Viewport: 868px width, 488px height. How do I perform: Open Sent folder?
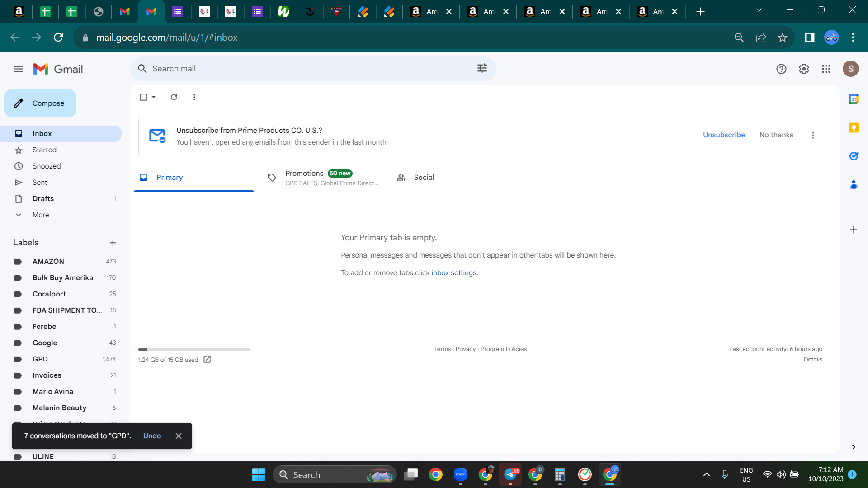[61, 183]
